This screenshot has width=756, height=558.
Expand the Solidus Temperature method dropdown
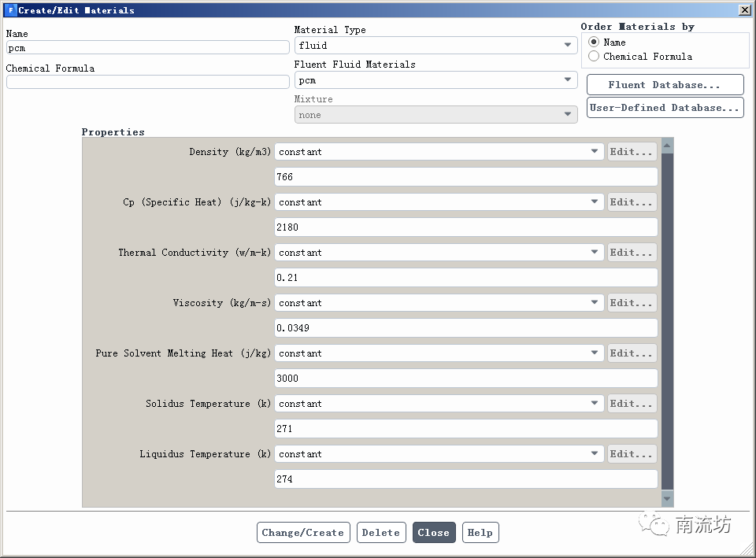tap(439, 404)
